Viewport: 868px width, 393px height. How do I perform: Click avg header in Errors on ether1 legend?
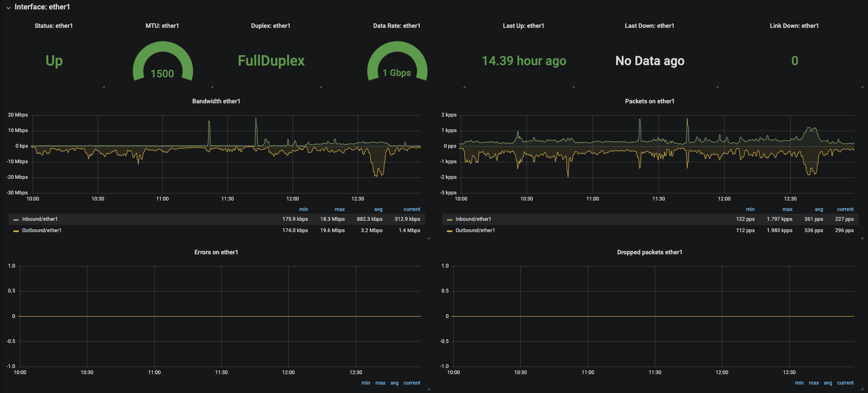[394, 383]
